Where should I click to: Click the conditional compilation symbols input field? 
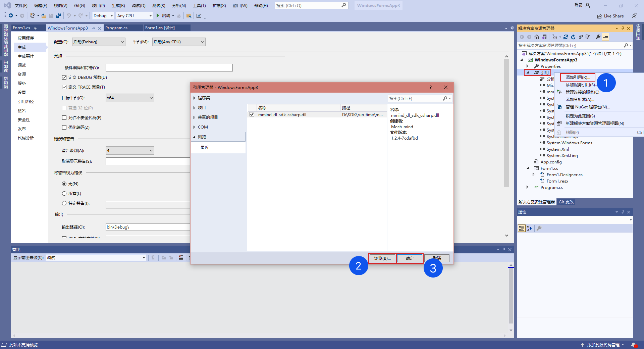[169, 67]
